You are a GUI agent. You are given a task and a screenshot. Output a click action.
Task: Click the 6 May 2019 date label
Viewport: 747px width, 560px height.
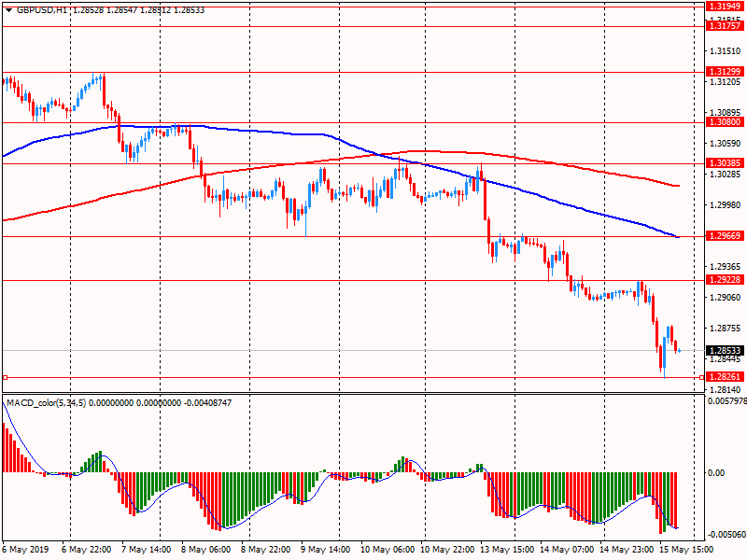pos(27,551)
